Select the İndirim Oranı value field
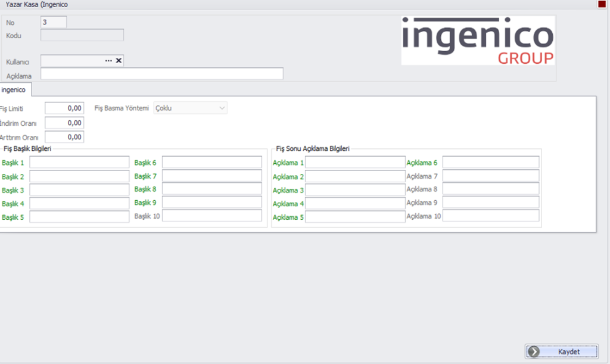Screen dimensions: 610x364 coord(64,123)
